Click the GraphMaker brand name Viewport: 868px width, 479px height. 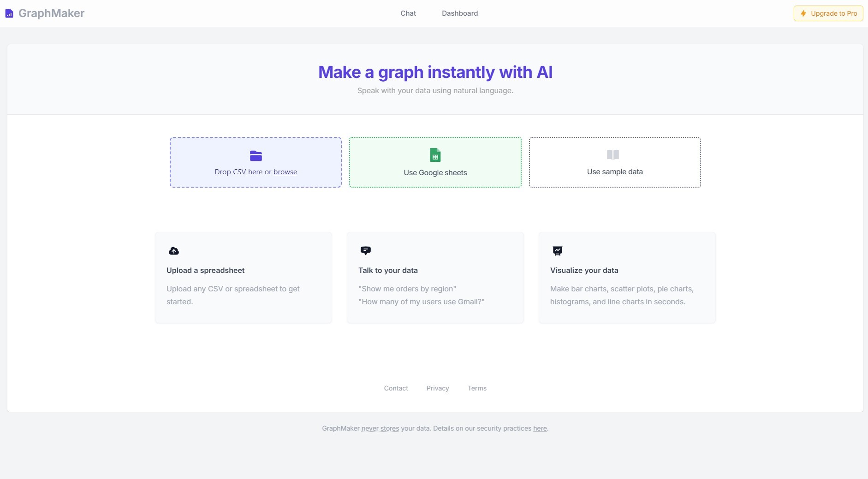(x=51, y=13)
